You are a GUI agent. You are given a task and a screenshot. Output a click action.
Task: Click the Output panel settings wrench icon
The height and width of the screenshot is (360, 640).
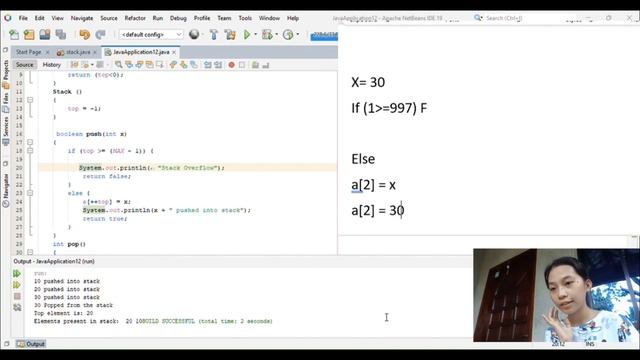pos(17,307)
